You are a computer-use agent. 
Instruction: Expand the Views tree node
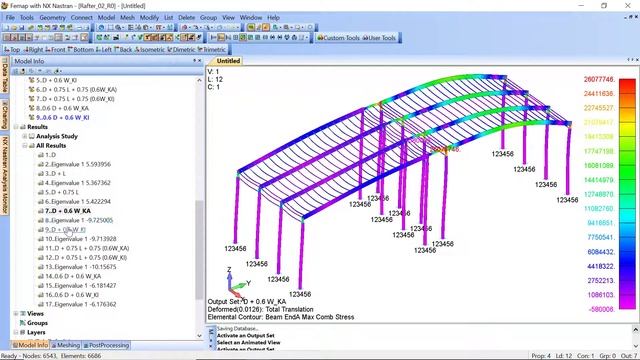coord(16,313)
